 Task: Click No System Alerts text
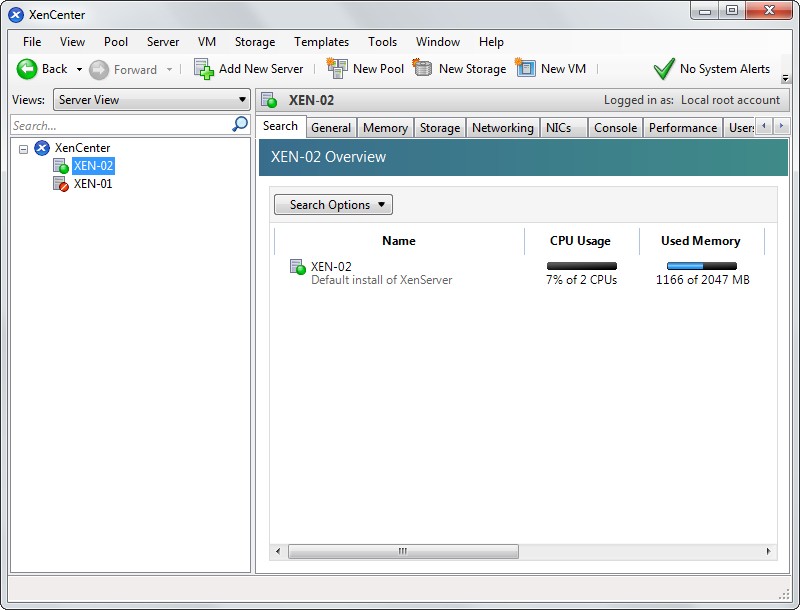724,69
